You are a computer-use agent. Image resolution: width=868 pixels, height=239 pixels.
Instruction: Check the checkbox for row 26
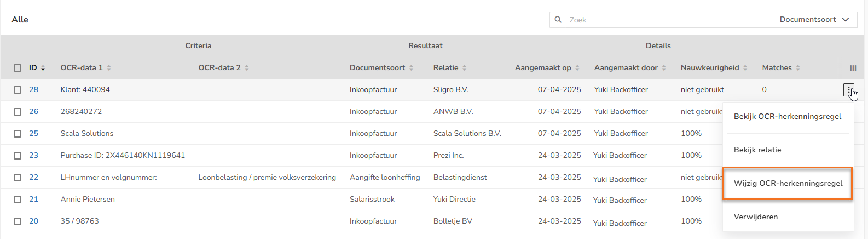pos(18,112)
